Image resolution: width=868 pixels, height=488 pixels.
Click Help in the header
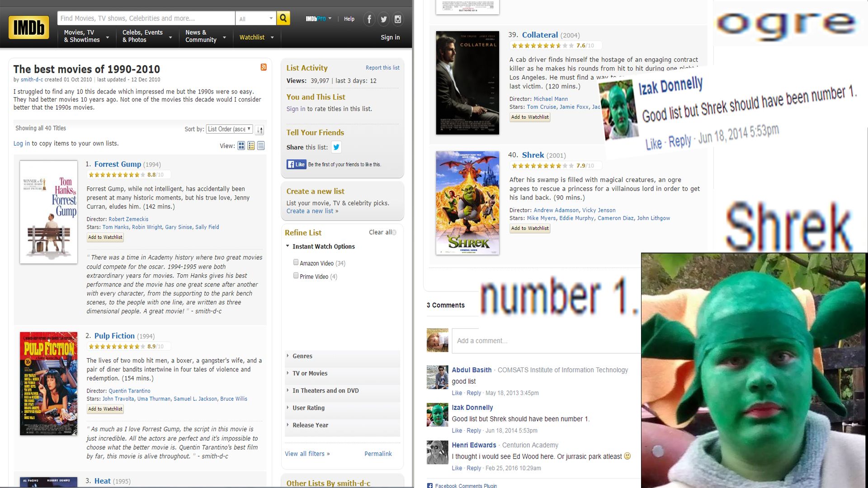coord(349,19)
